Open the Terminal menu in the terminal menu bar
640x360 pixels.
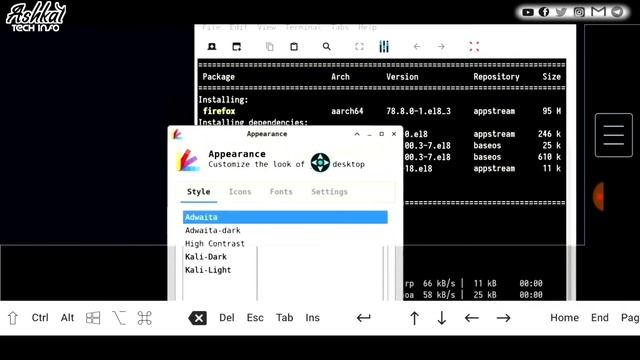click(302, 27)
